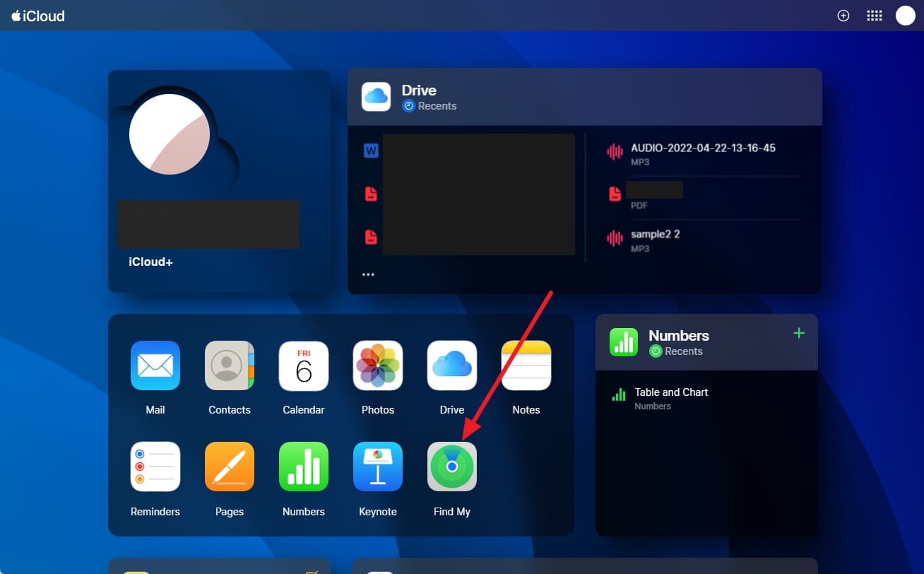Viewport: 924px width, 574px height.
Task: Click the iCloud+ label on profile tile
Action: [x=151, y=262]
